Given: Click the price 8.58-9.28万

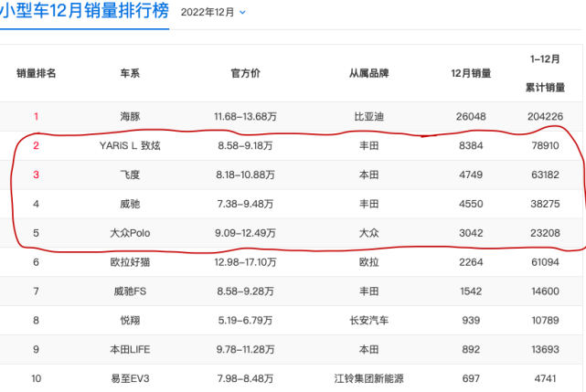Looking at the screenshot, I should 246,291.
